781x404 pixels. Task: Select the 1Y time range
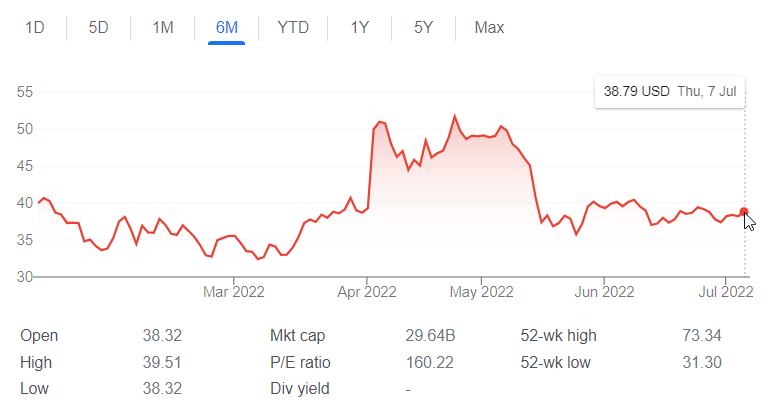(360, 27)
